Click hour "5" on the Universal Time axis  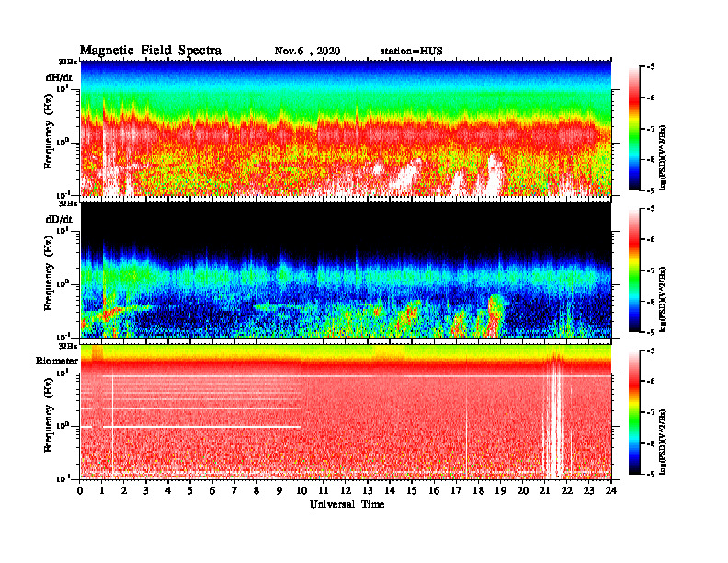click(x=190, y=491)
